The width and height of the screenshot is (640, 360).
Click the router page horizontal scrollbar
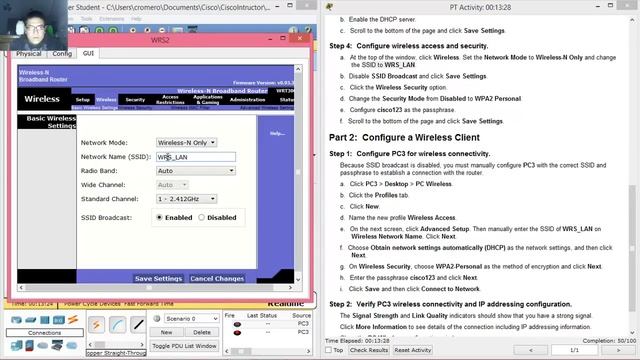tap(156, 287)
